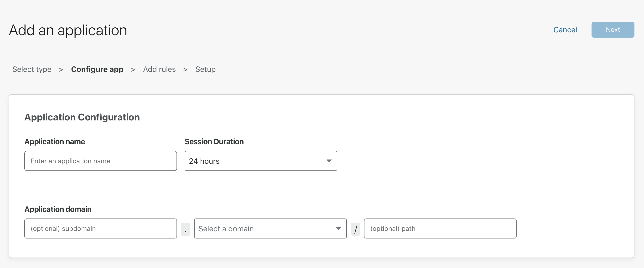The height and width of the screenshot is (268, 644).
Task: Click the Application name label
Action: click(54, 141)
